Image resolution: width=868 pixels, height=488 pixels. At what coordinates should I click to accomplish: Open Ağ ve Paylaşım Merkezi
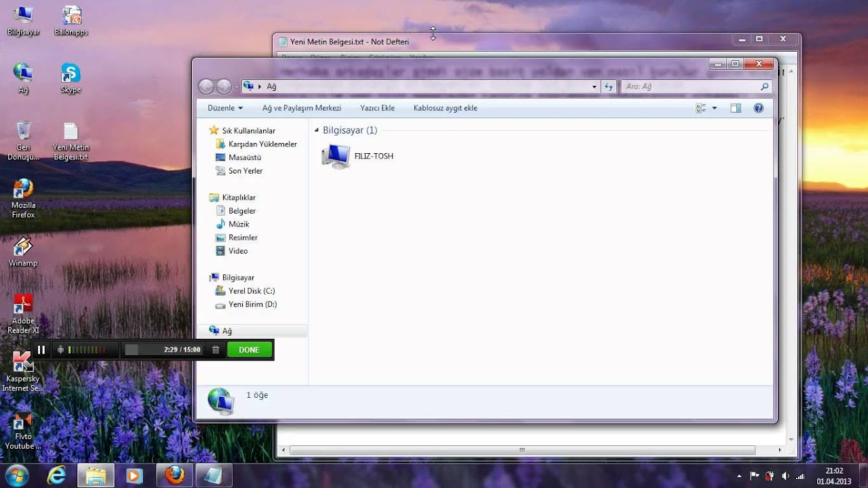tap(302, 108)
